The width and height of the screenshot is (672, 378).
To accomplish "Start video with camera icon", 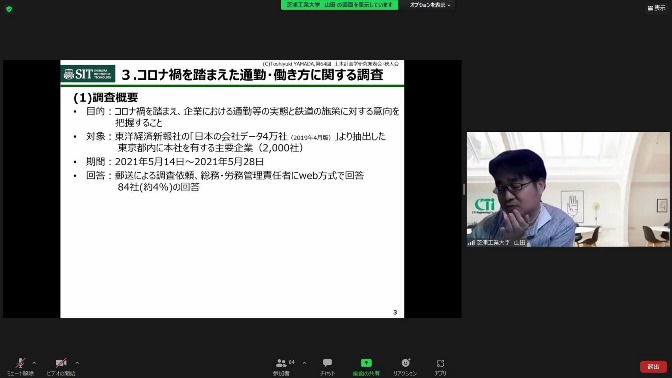I will pos(61,367).
